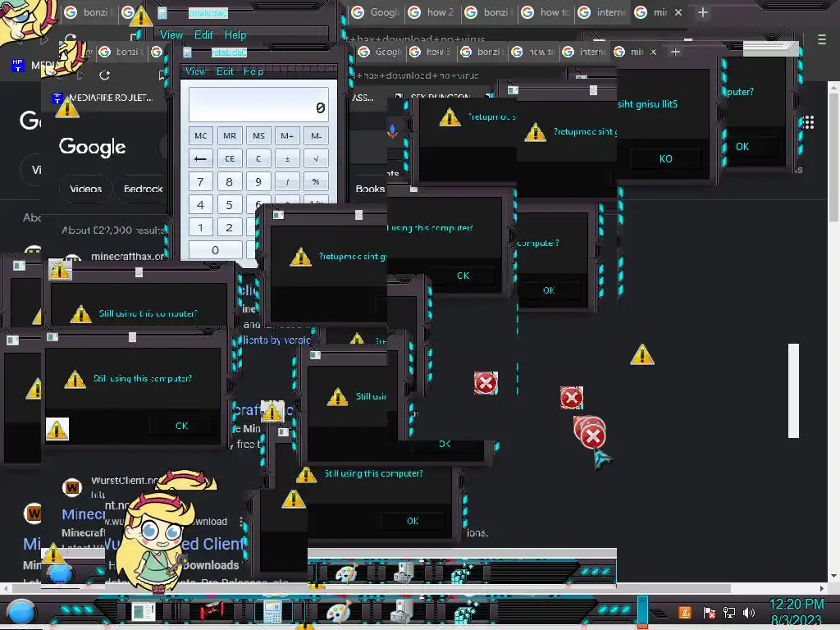The image size is (840, 630).
Task: Click the red program icon in the taskbar
Action: coord(212,610)
